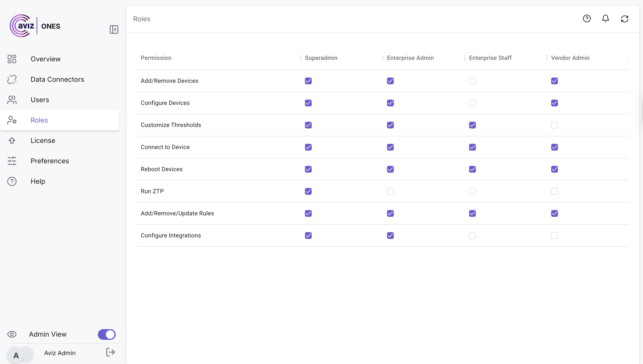This screenshot has width=643, height=364.
Task: Open the Help page in sidebar
Action: tap(38, 181)
